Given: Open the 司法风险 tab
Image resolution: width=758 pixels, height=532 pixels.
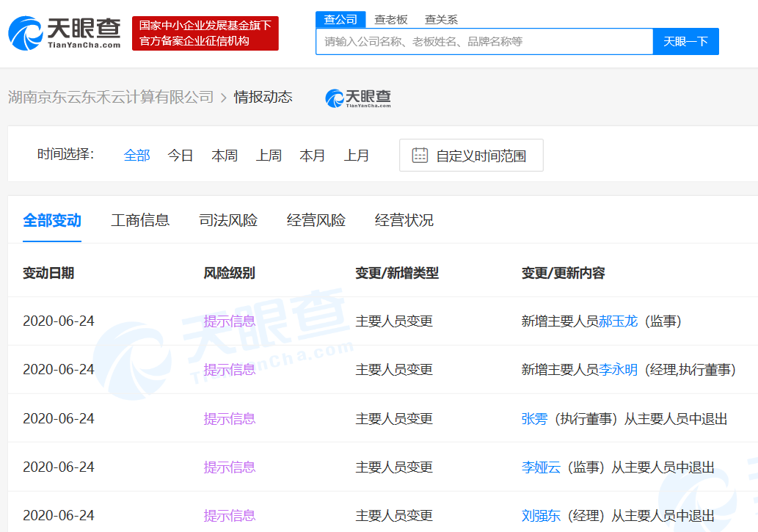Looking at the screenshot, I should click(x=228, y=220).
